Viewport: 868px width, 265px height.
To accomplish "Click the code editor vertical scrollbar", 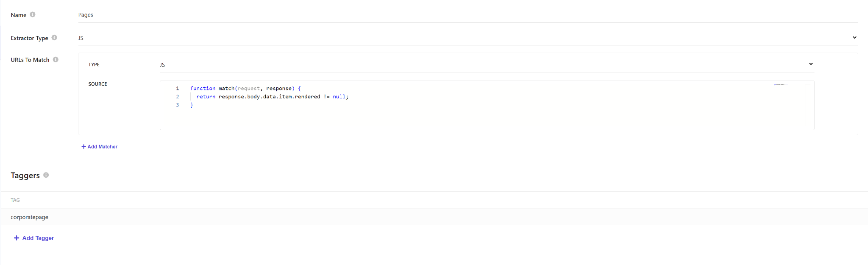I will pyautogui.click(x=807, y=105).
